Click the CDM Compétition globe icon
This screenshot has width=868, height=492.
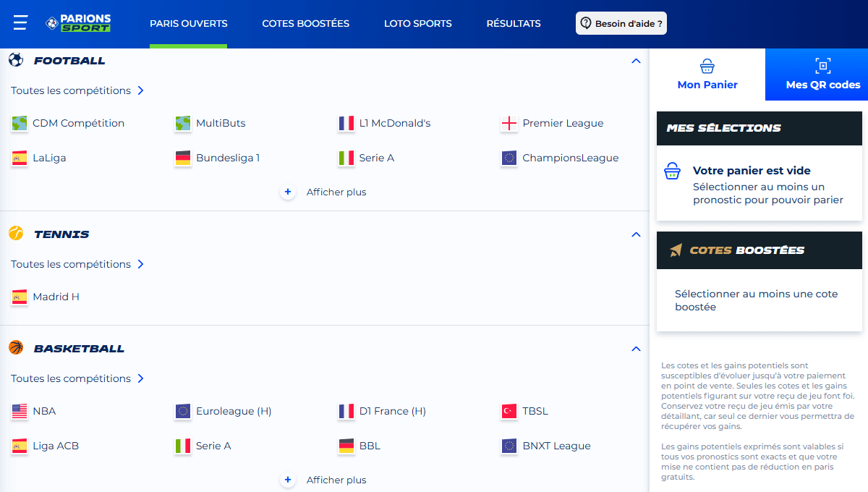20,123
